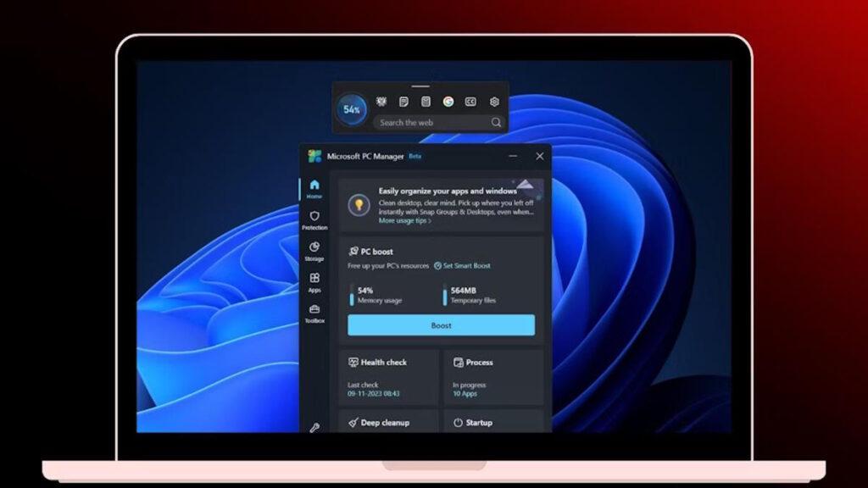Click the 564MB Temporary files value
This screenshot has height=488, width=868.
click(464, 291)
